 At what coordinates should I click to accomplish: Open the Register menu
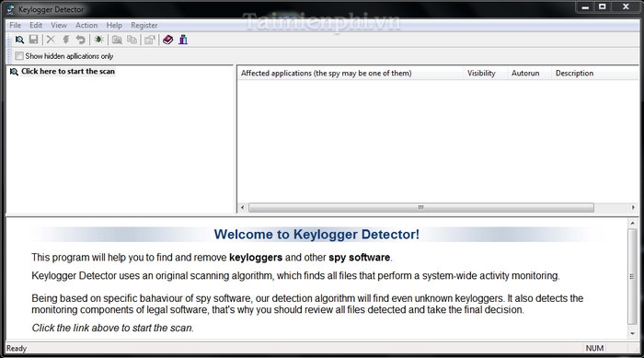coord(144,25)
